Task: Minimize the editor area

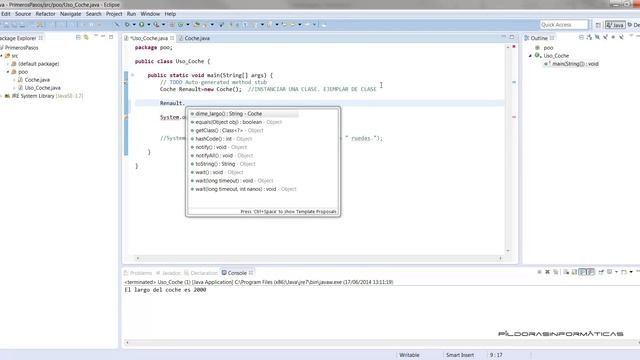Action: pos(503,37)
